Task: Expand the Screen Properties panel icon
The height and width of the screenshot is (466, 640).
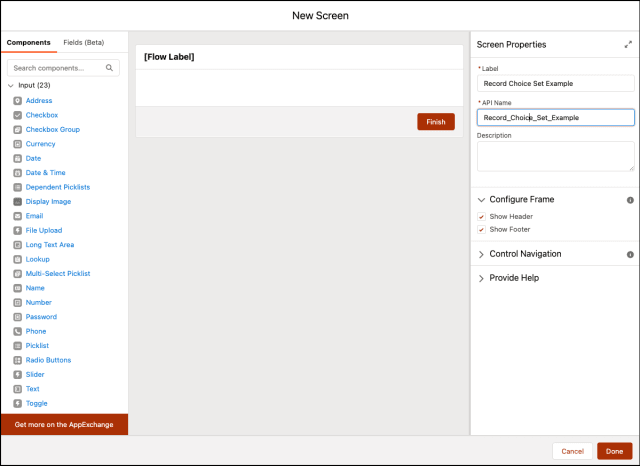Action: pyautogui.click(x=628, y=44)
